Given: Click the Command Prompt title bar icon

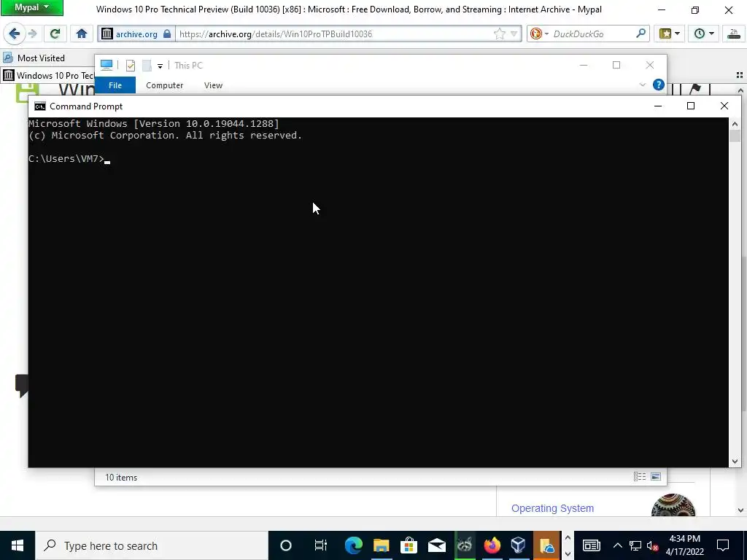Looking at the screenshot, I should 40,106.
